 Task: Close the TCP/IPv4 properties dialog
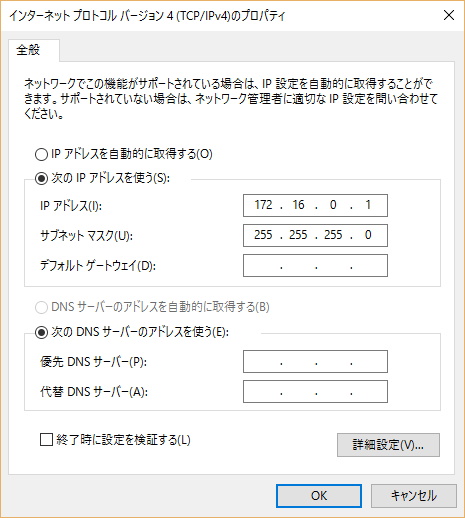[449, 15]
